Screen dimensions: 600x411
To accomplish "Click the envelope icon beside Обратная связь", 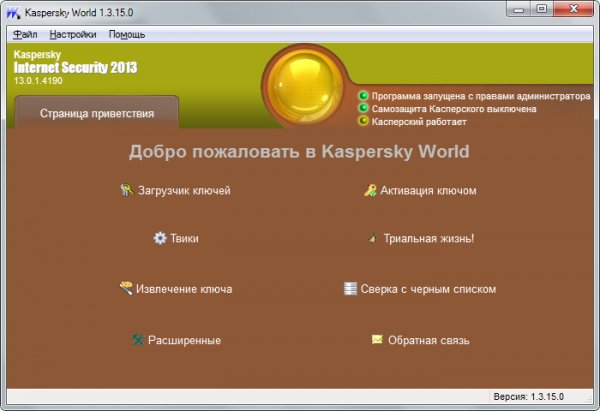I will point(377,339).
